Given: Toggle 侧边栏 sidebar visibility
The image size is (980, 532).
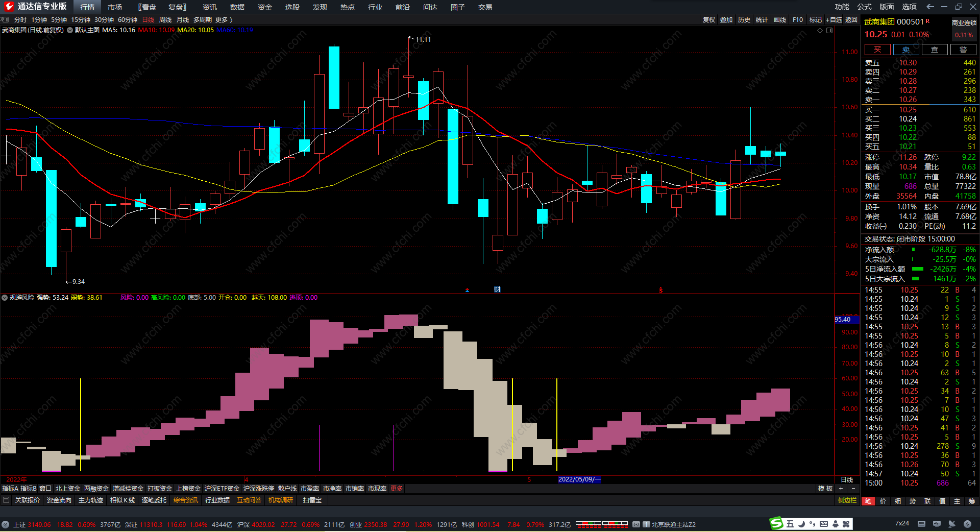Looking at the screenshot, I should click(847, 500).
